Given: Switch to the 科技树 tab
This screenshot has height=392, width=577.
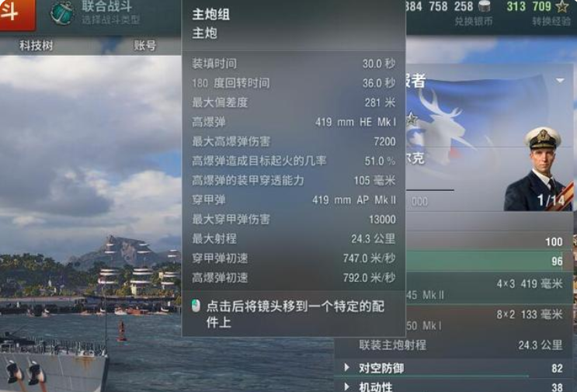Looking at the screenshot, I should (36, 46).
